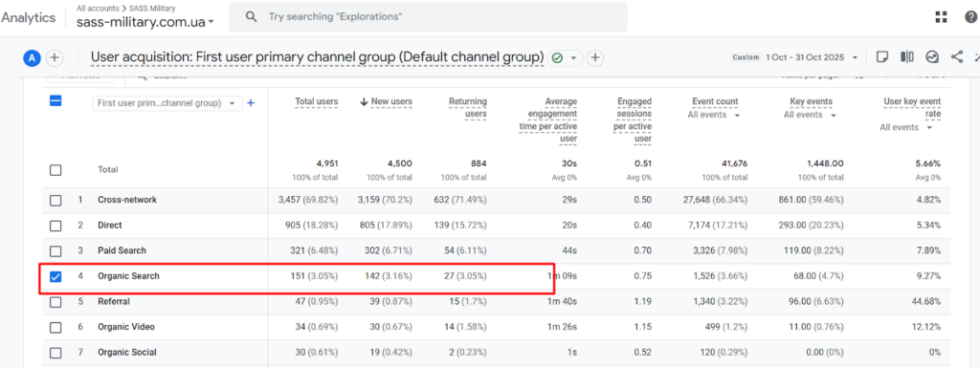Image resolution: width=980 pixels, height=368 pixels.
Task: Toggle the blue select-all header checkbox
Action: pos(55,101)
